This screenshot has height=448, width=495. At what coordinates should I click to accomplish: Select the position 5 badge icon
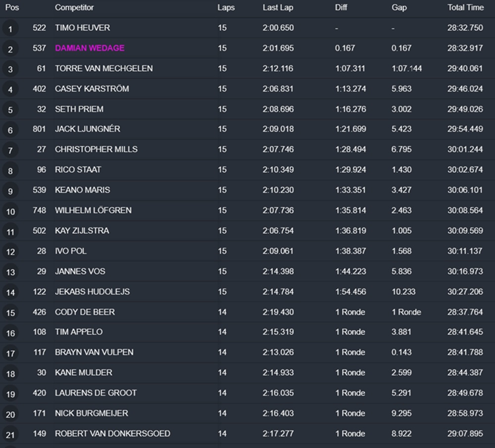10,110
